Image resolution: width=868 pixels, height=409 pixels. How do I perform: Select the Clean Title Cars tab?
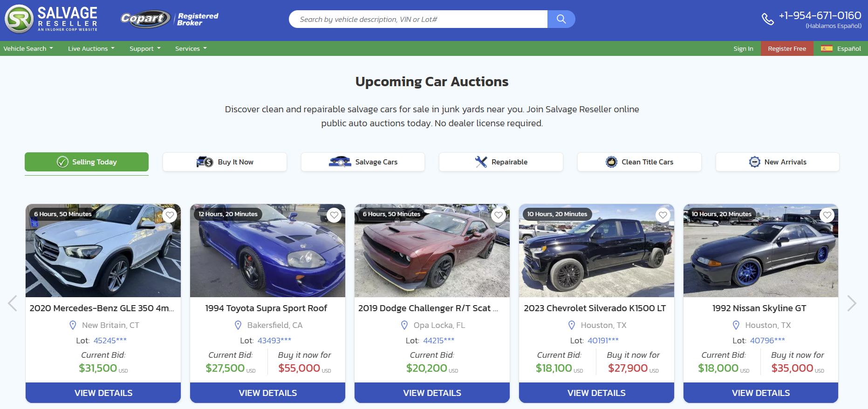[639, 162]
